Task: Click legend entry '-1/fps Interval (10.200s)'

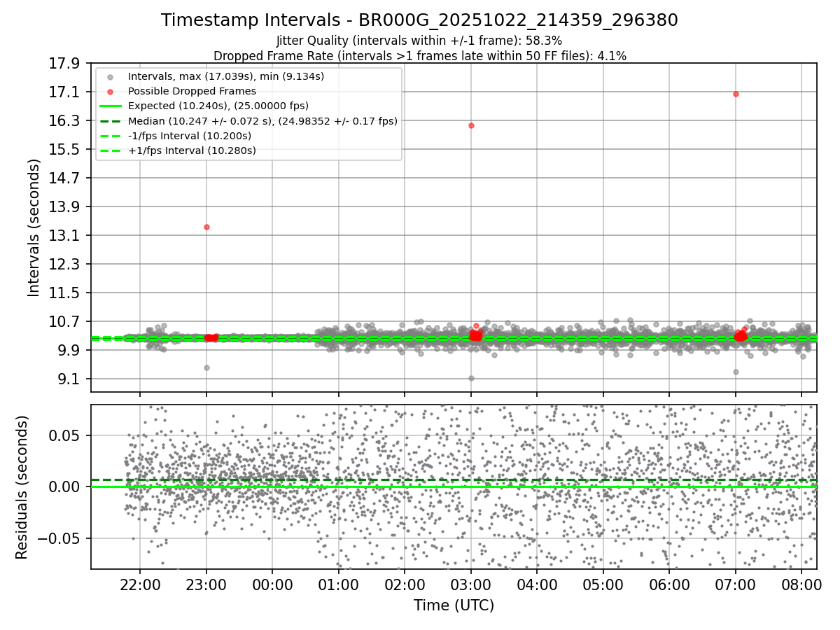Action: 189,136
